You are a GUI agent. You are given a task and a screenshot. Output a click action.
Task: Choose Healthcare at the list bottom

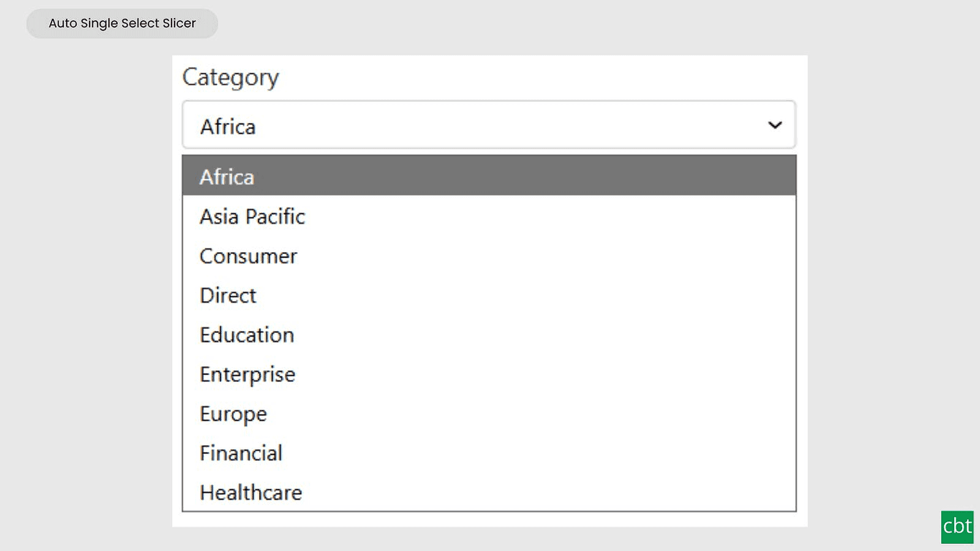251,492
